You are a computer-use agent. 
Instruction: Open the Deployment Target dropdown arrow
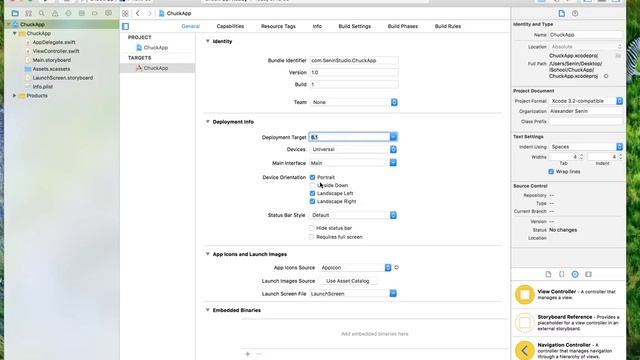click(393, 137)
